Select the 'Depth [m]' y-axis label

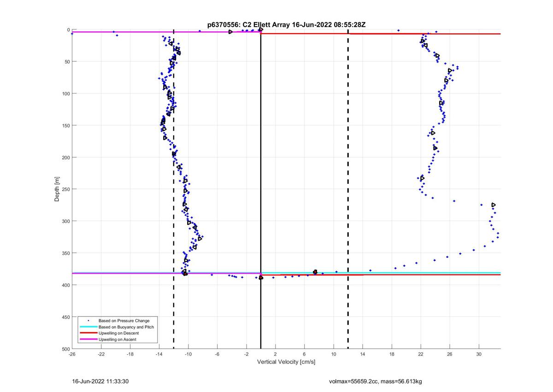point(57,189)
